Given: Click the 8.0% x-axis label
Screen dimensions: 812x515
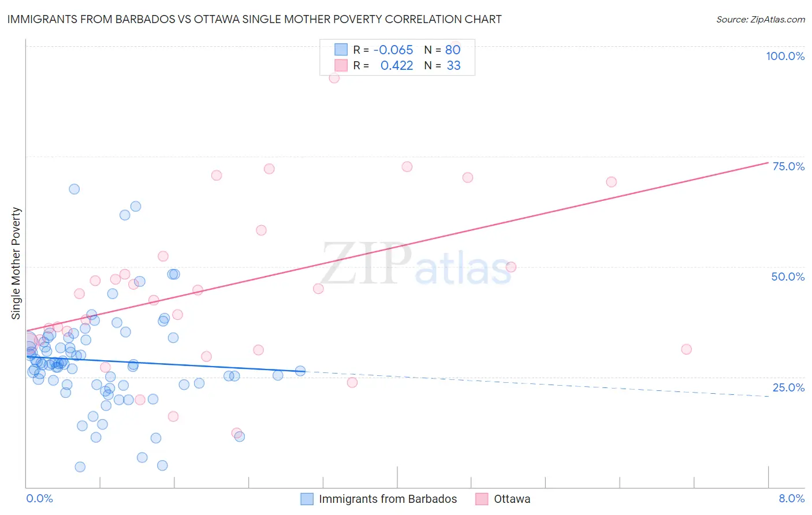Looking at the screenshot, I should [x=791, y=498].
